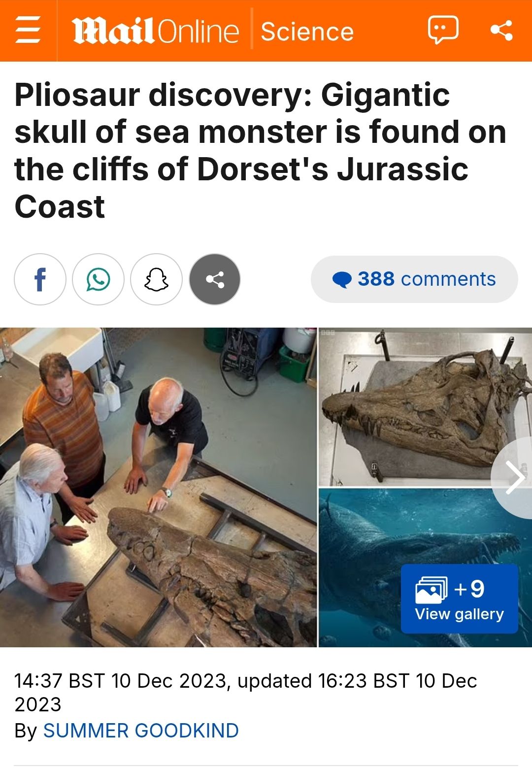This screenshot has height=768, width=532.
Task: Open photo of three men examining skull
Action: (158, 487)
